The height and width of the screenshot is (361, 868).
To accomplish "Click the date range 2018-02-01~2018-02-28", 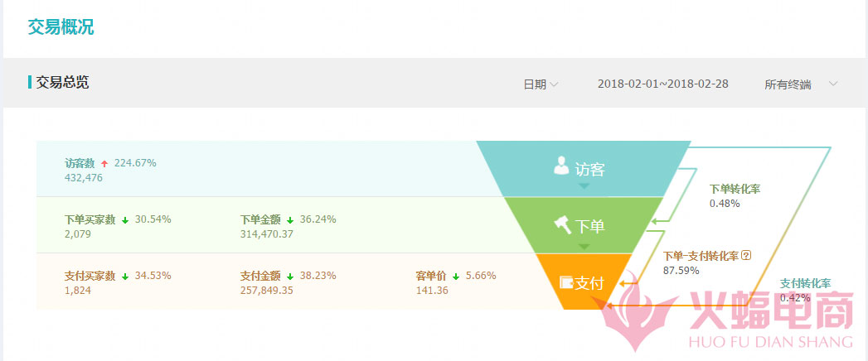I will pyautogui.click(x=662, y=84).
